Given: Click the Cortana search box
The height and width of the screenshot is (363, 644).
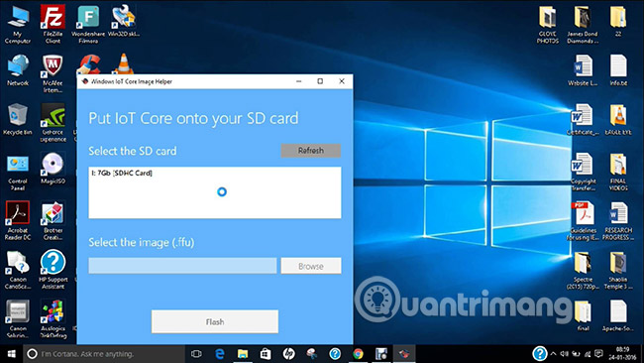Looking at the screenshot, I should click(103, 354).
